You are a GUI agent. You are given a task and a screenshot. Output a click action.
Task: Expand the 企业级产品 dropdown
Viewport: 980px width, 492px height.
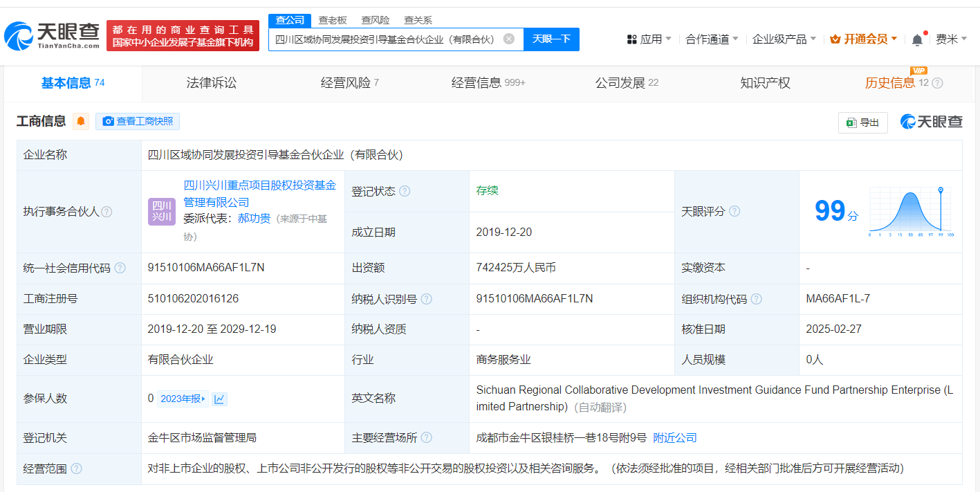[x=813, y=39]
